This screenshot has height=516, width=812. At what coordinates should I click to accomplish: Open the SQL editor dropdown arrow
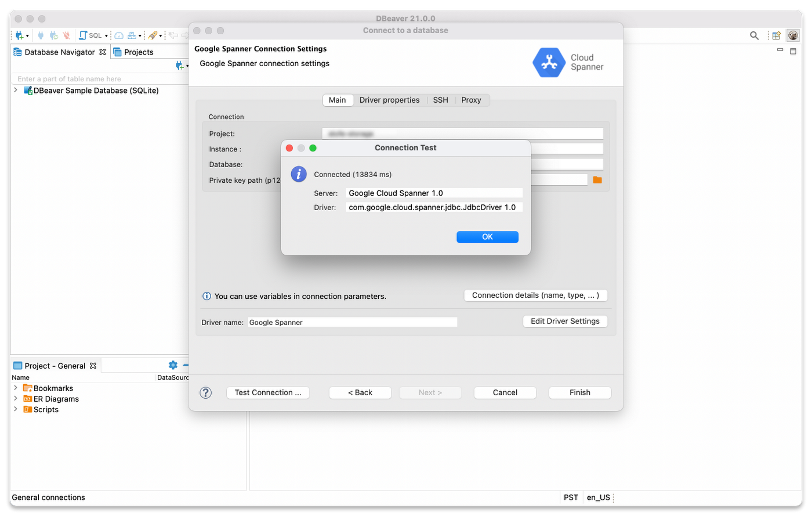106,36
